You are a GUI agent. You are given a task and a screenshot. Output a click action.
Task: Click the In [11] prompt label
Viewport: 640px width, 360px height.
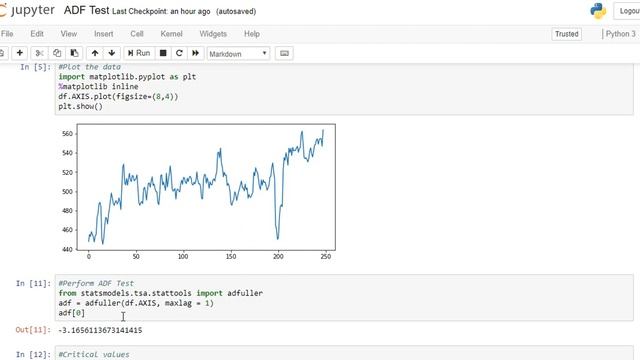[33, 283]
